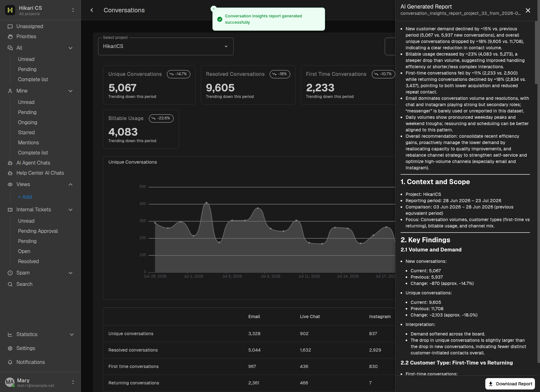Click the 2. Key Findings heading
540x392 pixels.
pyautogui.click(x=425, y=240)
